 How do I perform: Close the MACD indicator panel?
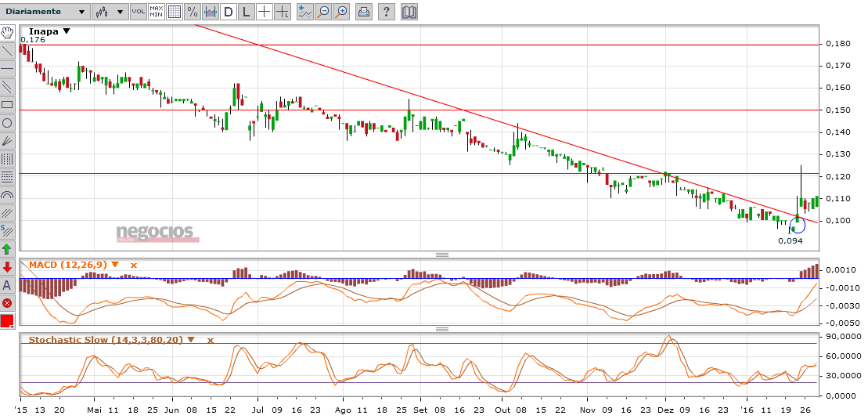coord(133,265)
